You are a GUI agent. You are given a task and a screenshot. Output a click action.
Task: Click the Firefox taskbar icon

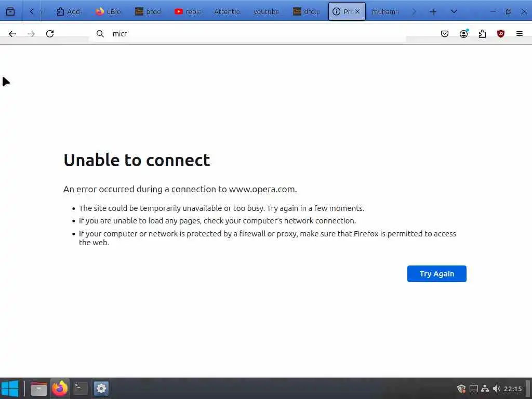[x=60, y=389]
